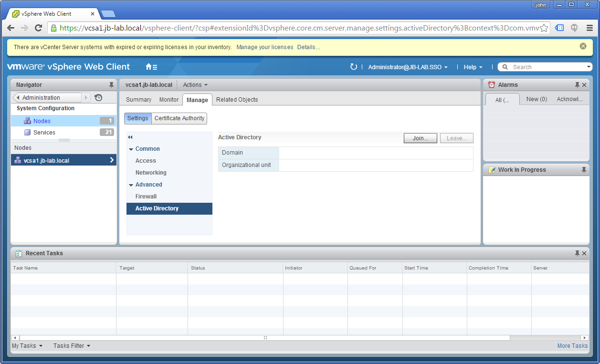Screen dimensions: 600x364
Task: Click the refresh icon in header
Action: point(353,67)
